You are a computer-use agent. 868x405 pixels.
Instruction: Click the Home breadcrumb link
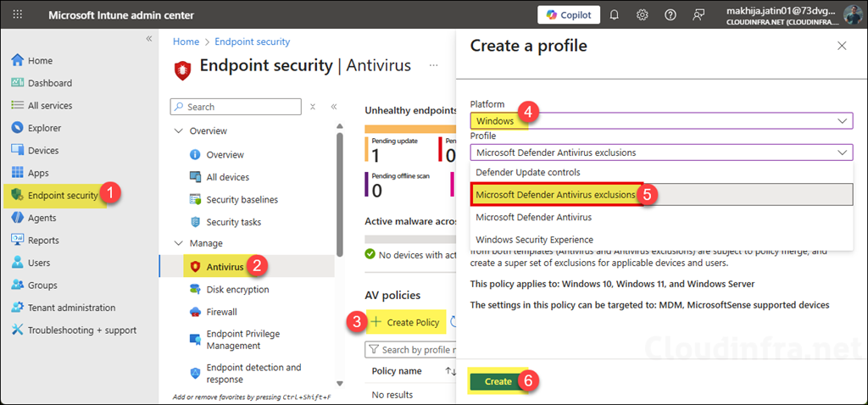[x=186, y=42]
